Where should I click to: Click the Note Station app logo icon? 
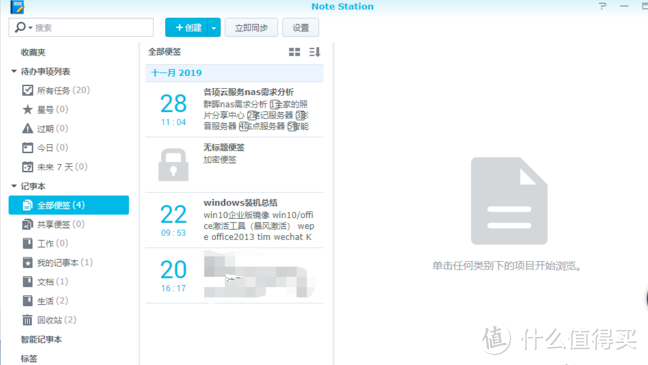(x=17, y=7)
